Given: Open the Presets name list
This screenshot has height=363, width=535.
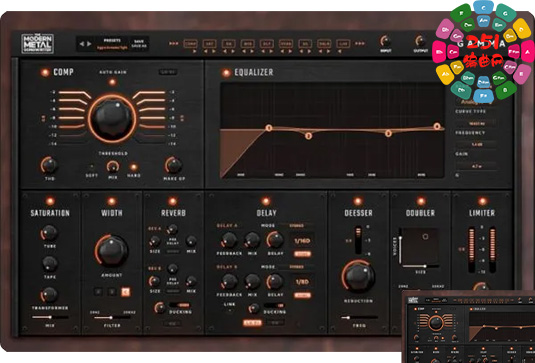Looking at the screenshot, I should [112, 47].
